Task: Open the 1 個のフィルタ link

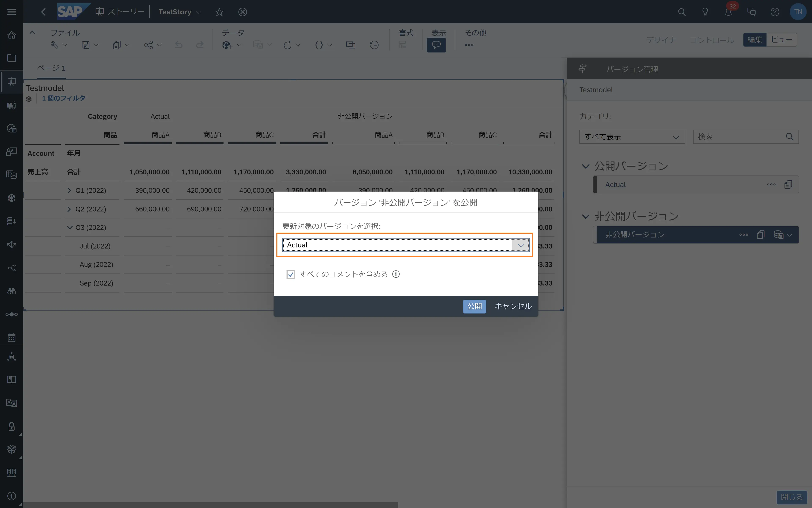Action: (x=63, y=98)
